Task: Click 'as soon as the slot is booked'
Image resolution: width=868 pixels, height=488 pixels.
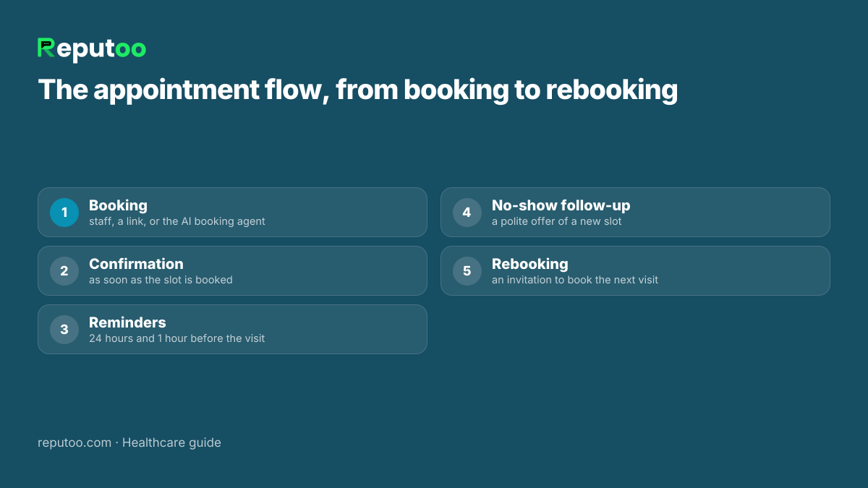Action: 161,280
